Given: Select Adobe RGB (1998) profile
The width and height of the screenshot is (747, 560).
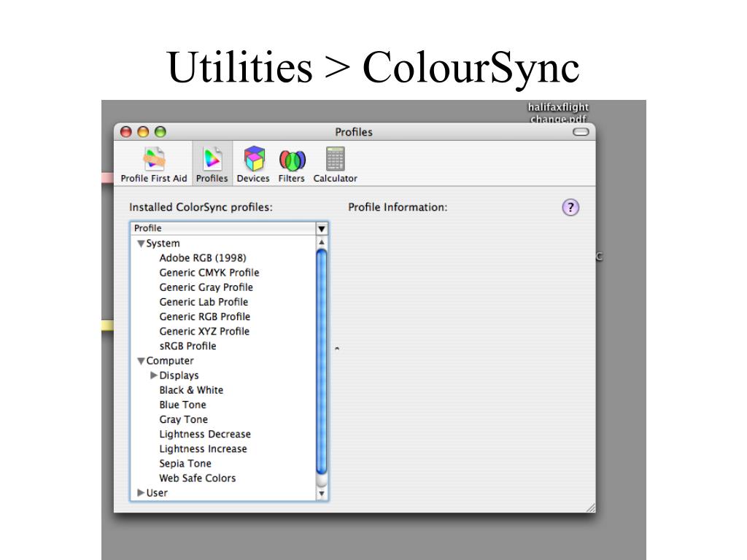Looking at the screenshot, I should click(x=203, y=258).
